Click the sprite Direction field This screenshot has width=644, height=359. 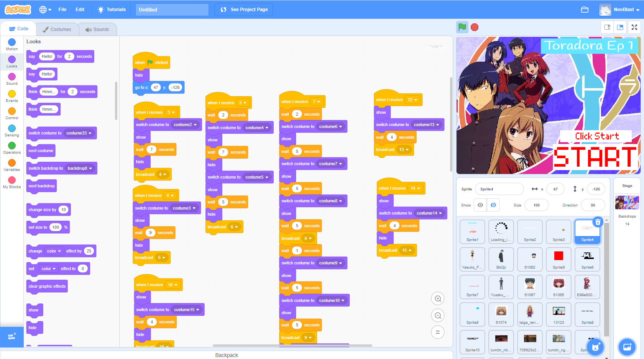593,205
